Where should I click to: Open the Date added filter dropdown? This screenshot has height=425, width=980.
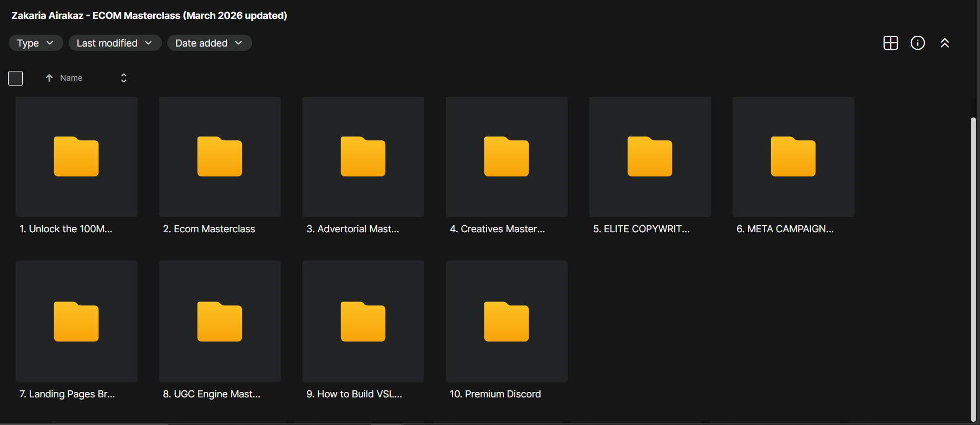[209, 43]
